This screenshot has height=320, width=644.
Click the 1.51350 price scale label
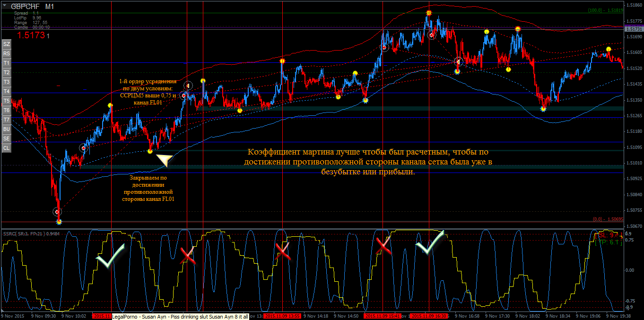(x=634, y=100)
